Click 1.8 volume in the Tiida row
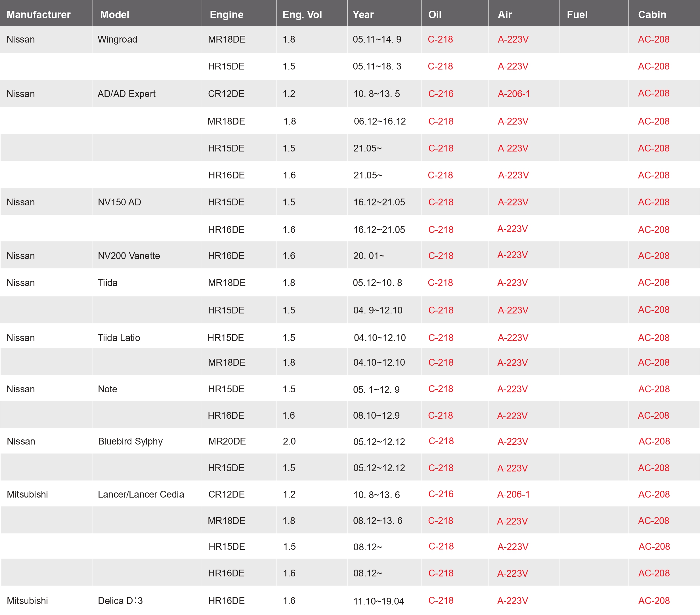This screenshot has width=700, height=615. 289,283
